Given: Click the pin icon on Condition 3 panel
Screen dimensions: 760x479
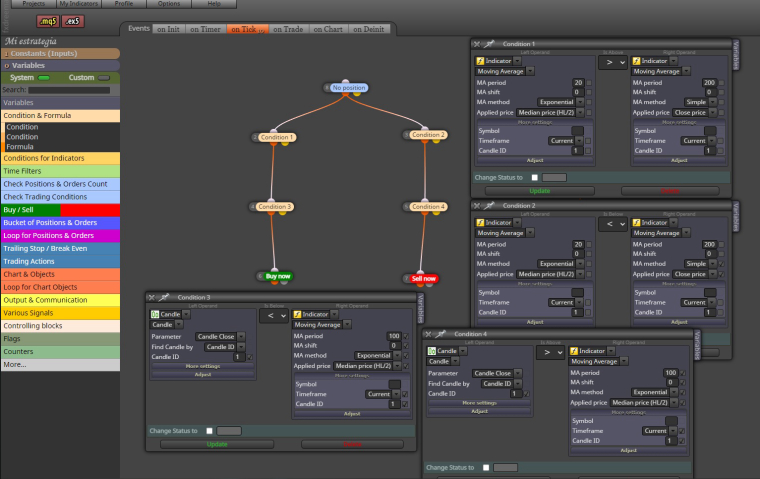Looking at the screenshot, I should [x=164, y=297].
